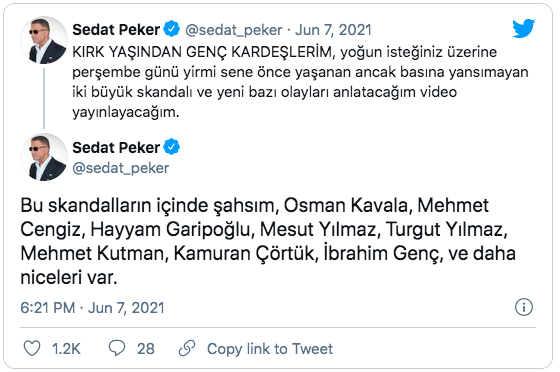This screenshot has width=560, height=372.
Task: Click the top tweet text starting KIRK YAŞINDAN
Action: (300, 82)
